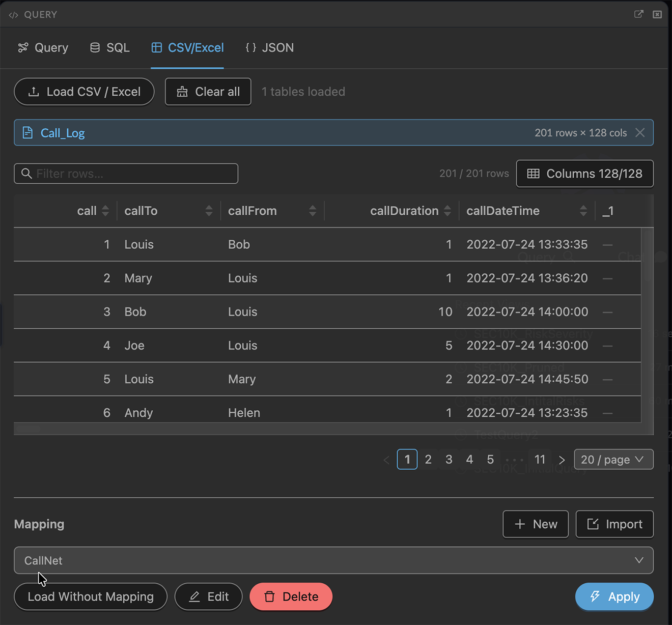Click Load Without Mapping button
The image size is (672, 625).
point(91,596)
